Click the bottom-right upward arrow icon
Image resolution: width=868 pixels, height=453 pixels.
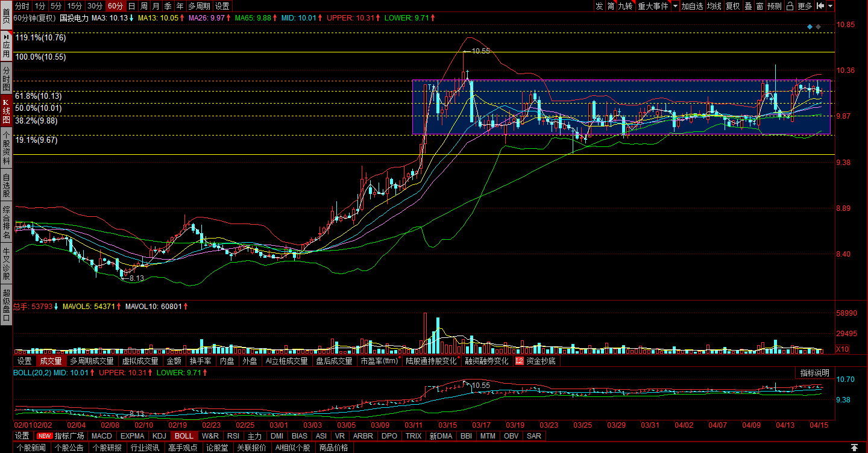coord(854,448)
